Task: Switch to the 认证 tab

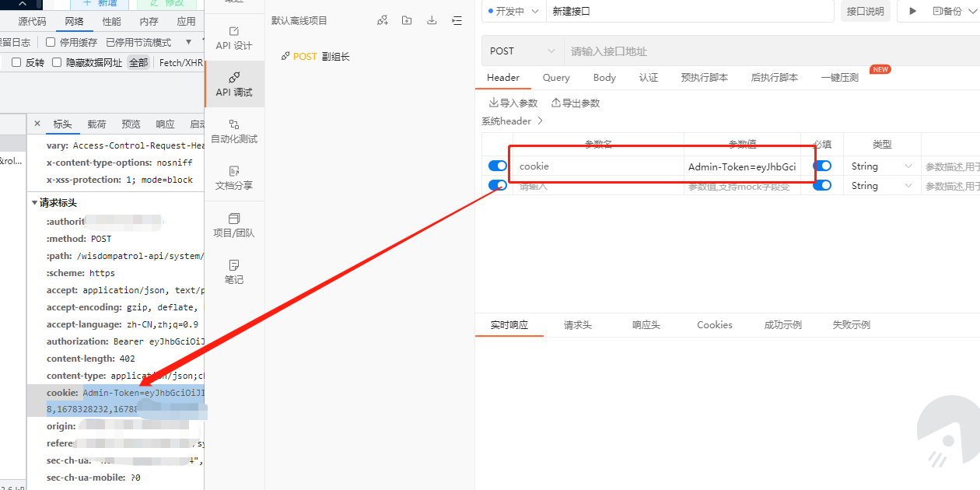Action: 649,78
